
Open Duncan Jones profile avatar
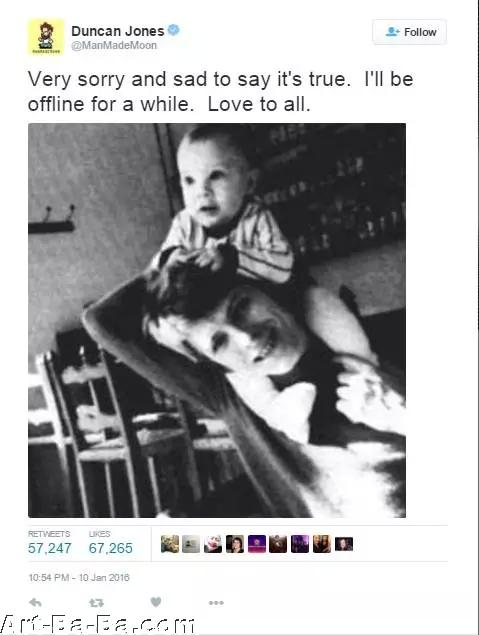point(46,37)
